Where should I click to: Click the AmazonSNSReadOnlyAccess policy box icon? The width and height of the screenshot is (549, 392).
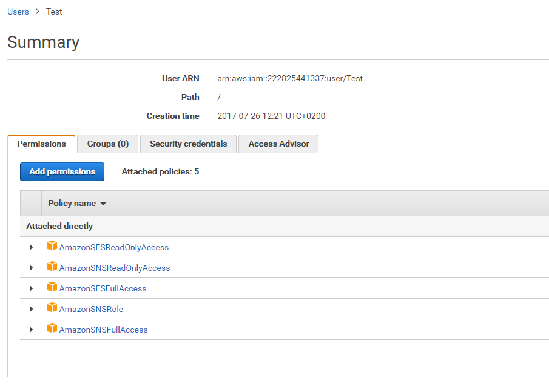[x=52, y=267]
